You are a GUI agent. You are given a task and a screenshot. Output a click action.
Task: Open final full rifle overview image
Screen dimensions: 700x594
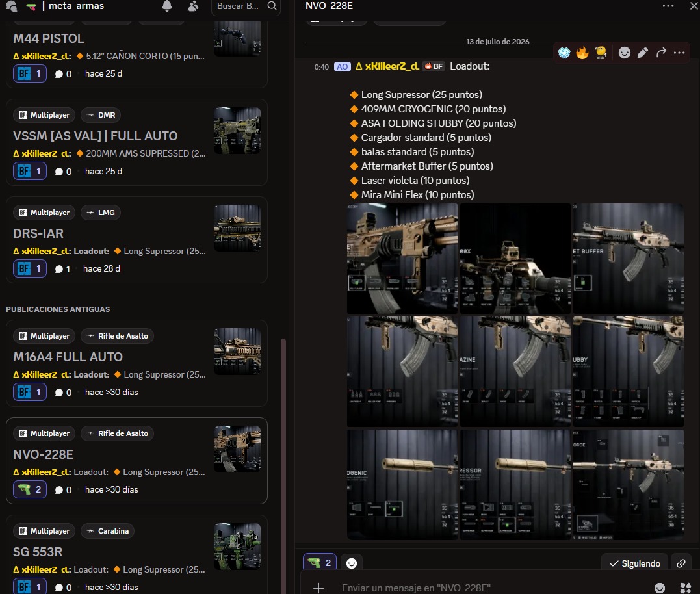point(628,485)
